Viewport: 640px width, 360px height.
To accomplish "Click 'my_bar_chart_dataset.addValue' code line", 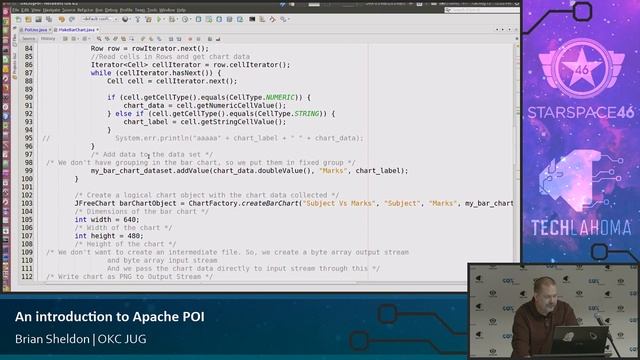I will 249,171.
